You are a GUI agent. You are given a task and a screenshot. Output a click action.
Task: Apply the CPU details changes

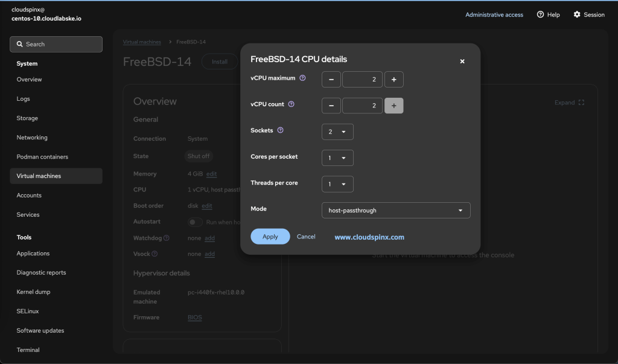tap(270, 236)
